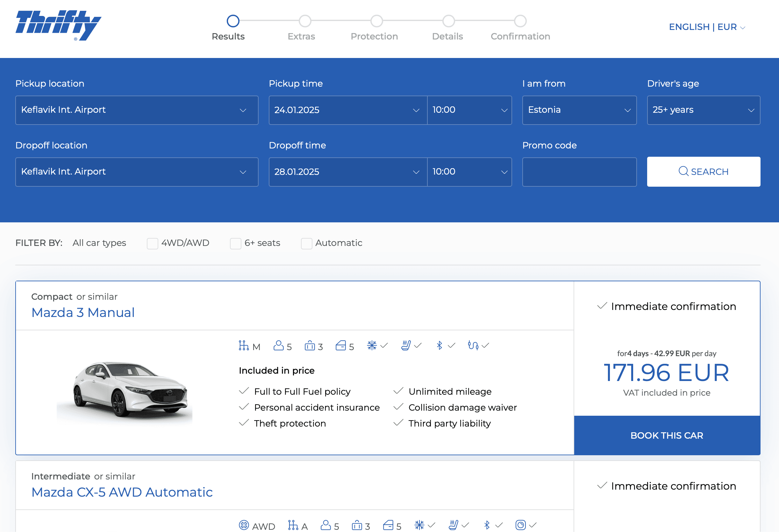Expand the pickup time 10:00 dropdown
The image size is (779, 532).
tap(470, 110)
